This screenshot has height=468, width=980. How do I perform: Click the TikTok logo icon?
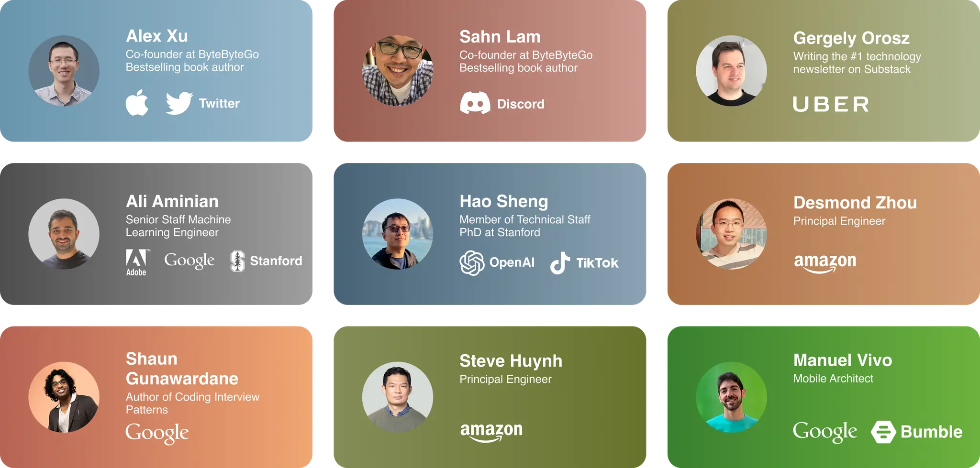point(560,263)
